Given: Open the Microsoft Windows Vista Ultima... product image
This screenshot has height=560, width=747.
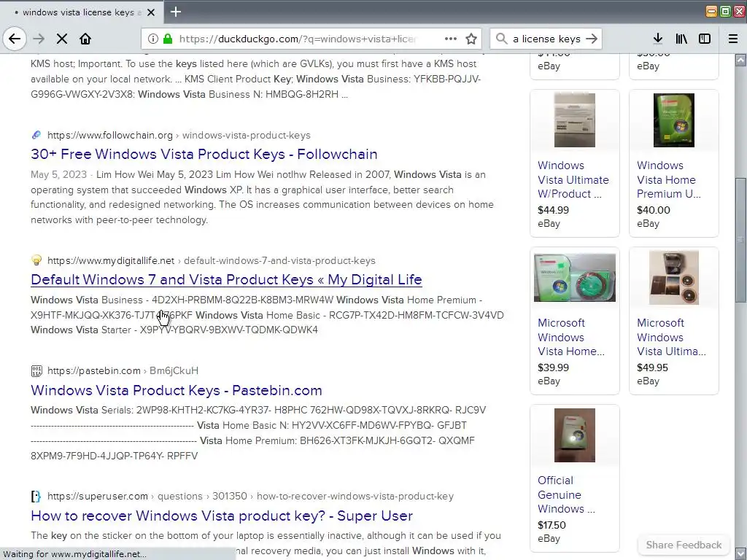Looking at the screenshot, I should [x=673, y=278].
